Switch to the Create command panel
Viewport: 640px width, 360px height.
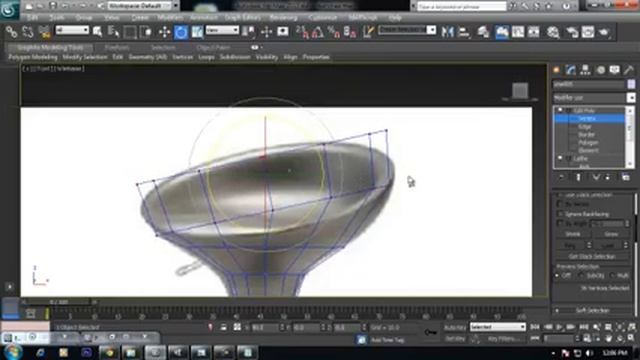tap(556, 70)
